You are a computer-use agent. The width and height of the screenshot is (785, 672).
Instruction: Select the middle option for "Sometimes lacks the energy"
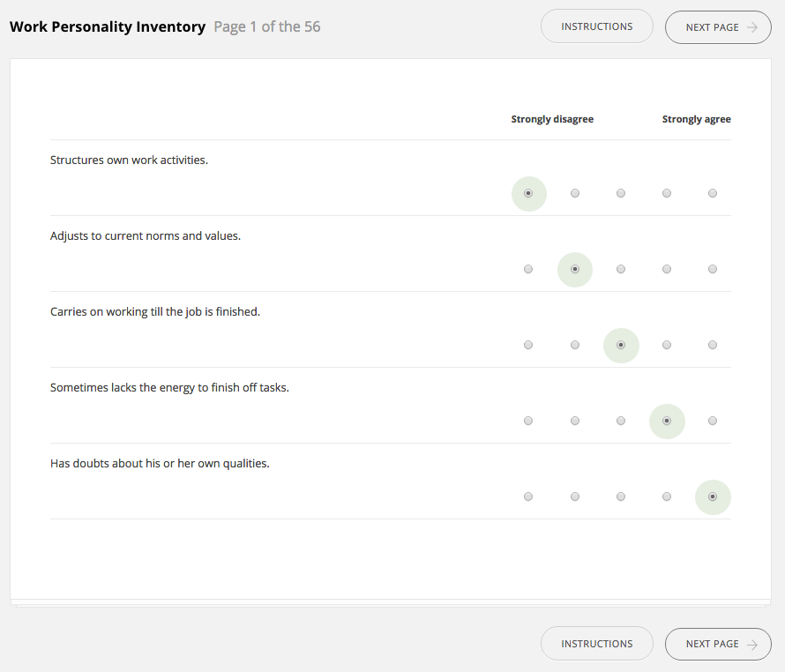621,421
